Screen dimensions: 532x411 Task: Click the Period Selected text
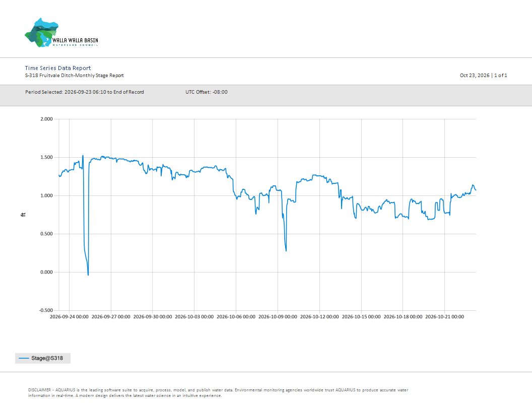pos(85,92)
